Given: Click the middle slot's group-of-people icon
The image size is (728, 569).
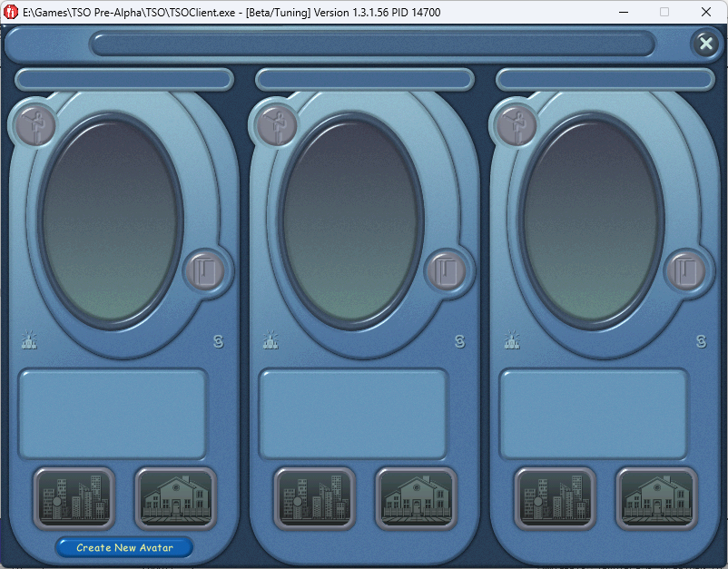Looking at the screenshot, I should [x=271, y=340].
